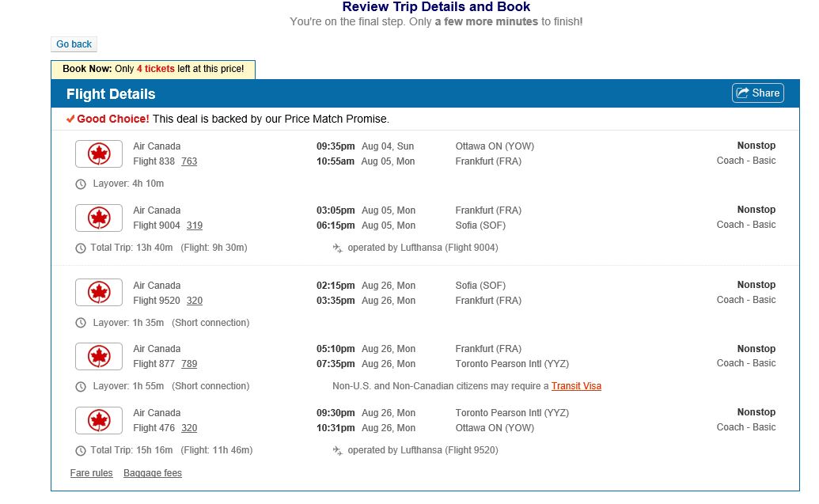819x504 pixels.
Task: Click the clock icon next to Layover 4h 10m
Action: pyautogui.click(x=80, y=184)
